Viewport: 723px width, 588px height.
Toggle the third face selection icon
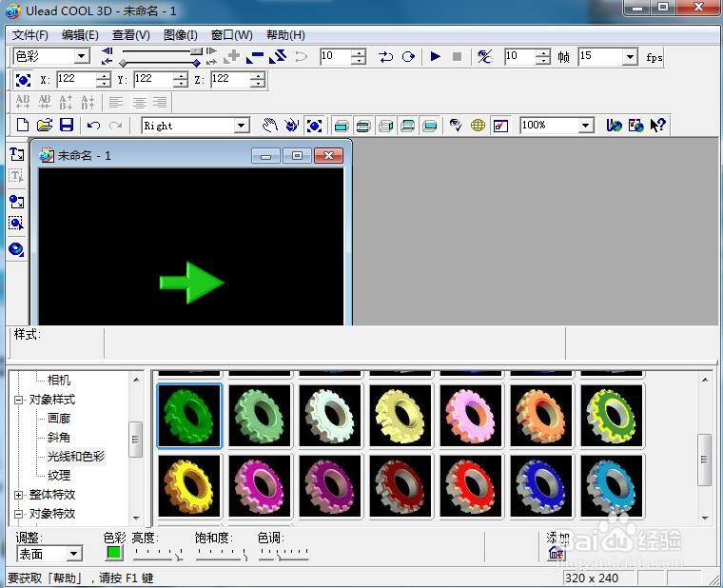385,126
